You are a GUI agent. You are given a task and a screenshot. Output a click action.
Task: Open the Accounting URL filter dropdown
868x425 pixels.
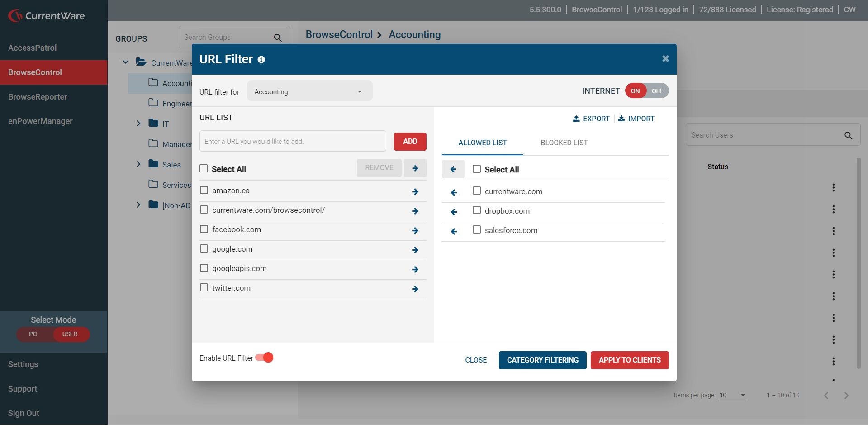309,91
